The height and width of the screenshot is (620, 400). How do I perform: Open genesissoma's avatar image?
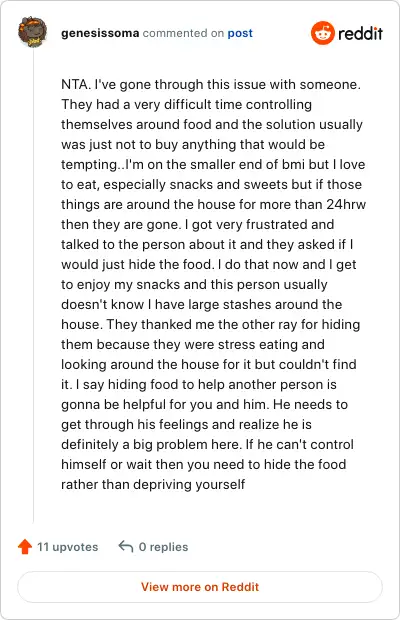point(32,32)
